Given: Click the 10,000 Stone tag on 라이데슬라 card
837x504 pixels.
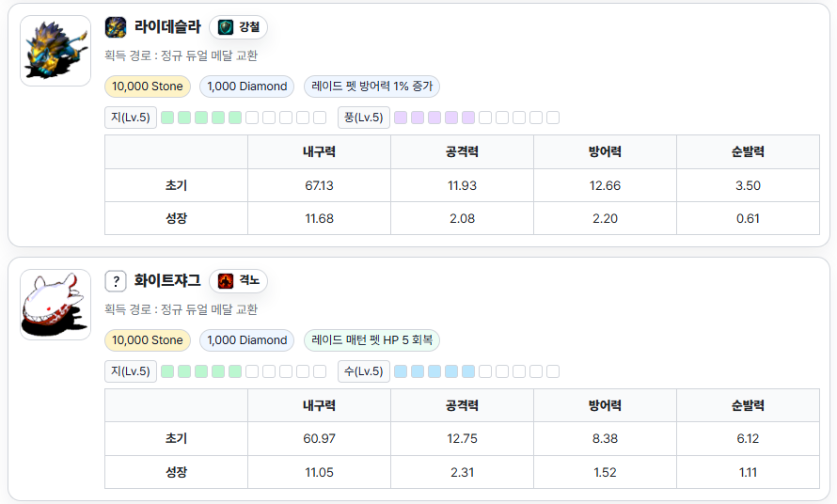Looking at the screenshot, I should coord(148,87).
